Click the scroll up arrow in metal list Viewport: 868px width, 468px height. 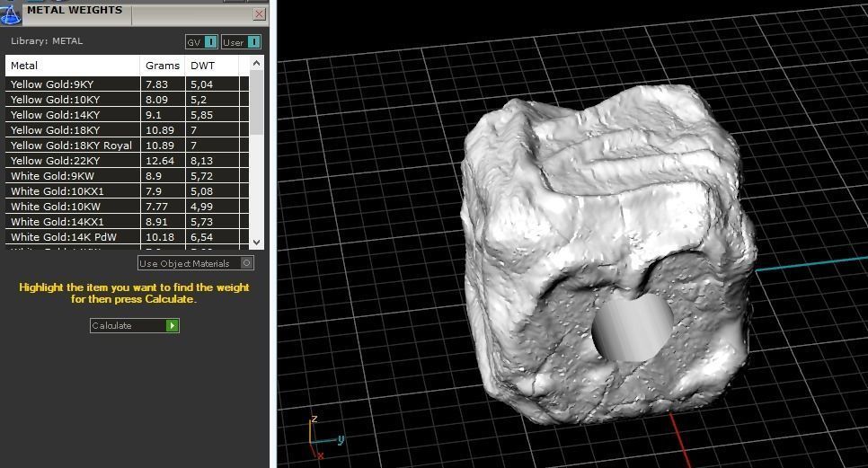click(x=256, y=64)
